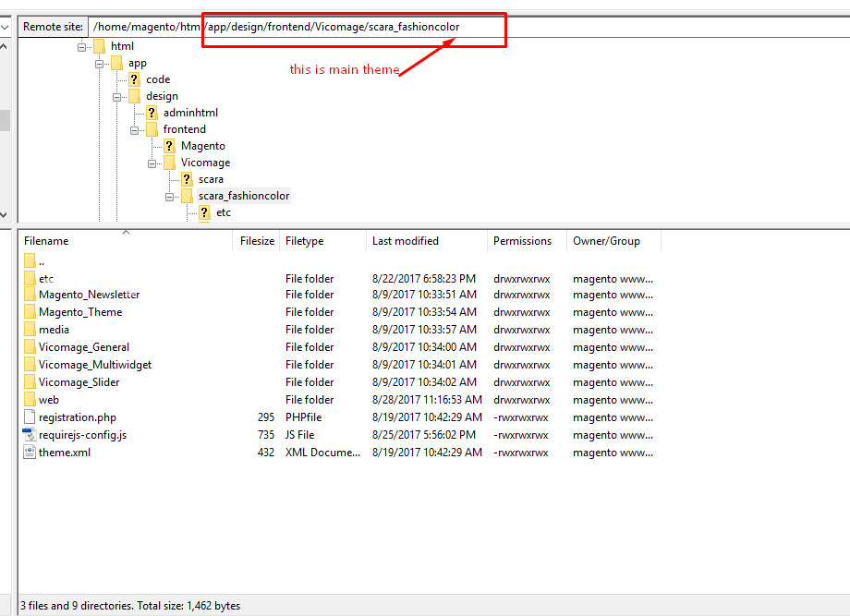Select the scara folder in tree

tap(211, 179)
